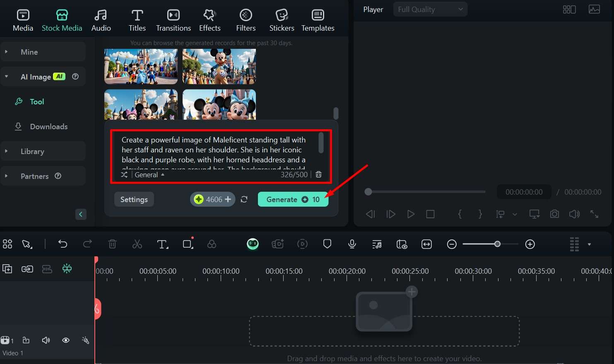Show Partners help info

tap(58, 176)
